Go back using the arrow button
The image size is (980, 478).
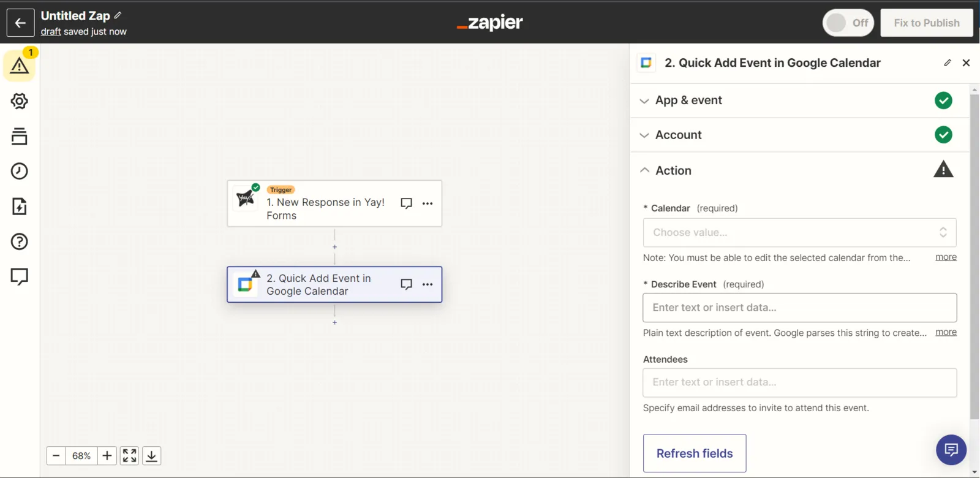(x=20, y=23)
